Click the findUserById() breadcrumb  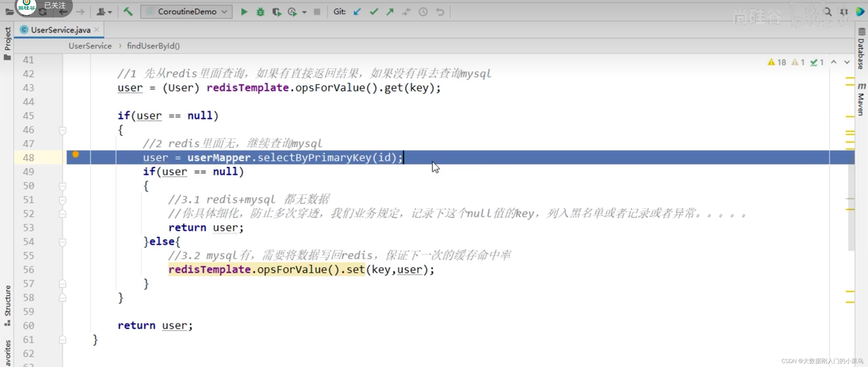[x=153, y=46]
